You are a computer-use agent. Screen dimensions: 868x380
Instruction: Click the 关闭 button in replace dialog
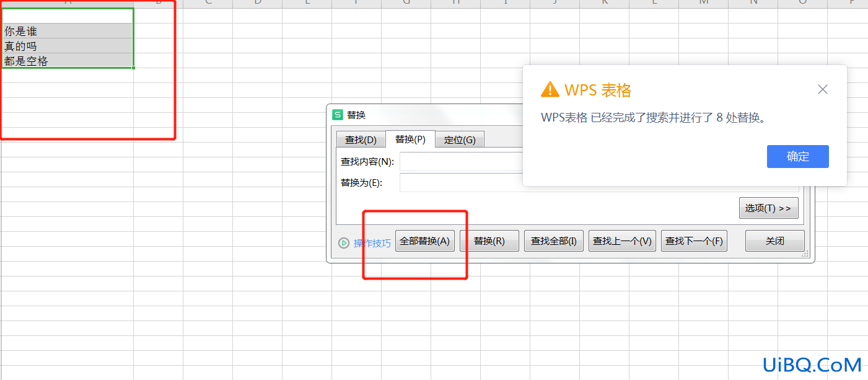click(775, 241)
